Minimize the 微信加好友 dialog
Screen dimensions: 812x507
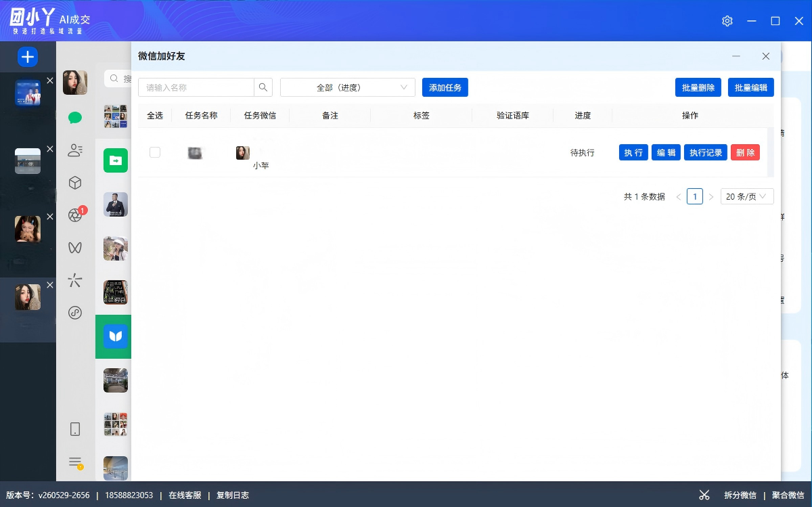[736, 56]
